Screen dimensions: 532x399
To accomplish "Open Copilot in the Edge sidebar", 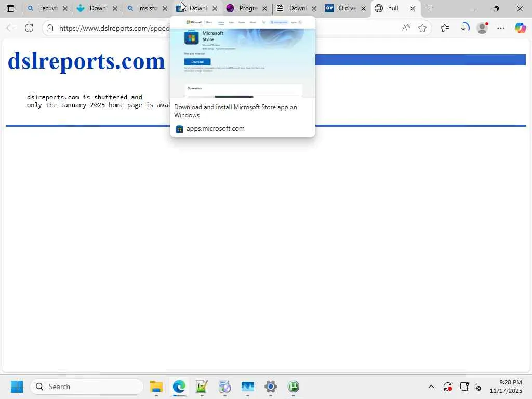I will (520, 28).
